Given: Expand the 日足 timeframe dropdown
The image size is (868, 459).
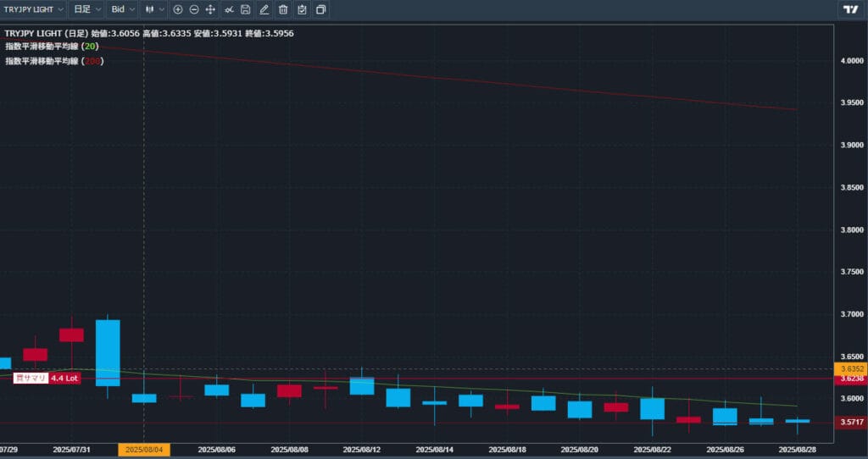Looking at the screenshot, I should point(86,9).
